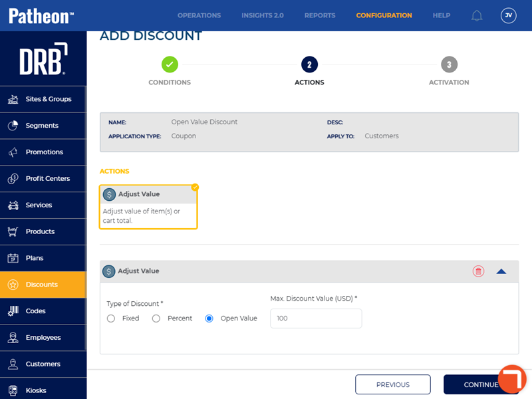532x399 pixels.
Task: Click the Actions step label
Action: tap(309, 82)
